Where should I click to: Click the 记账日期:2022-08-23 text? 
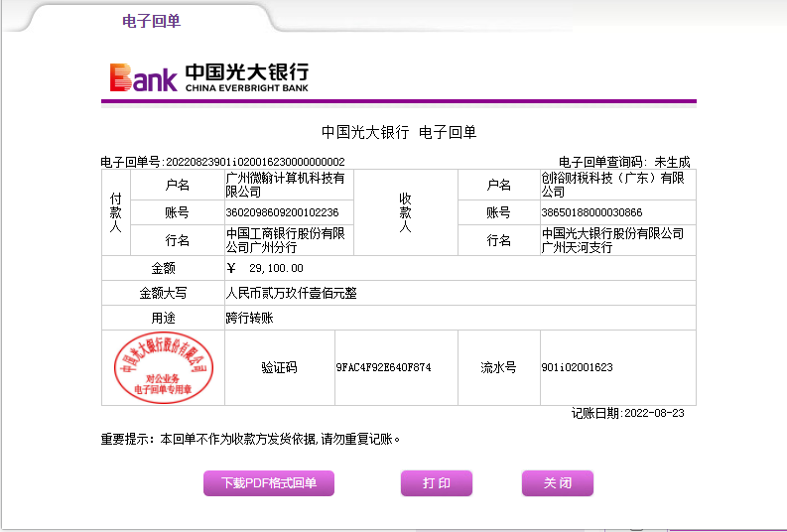[x=628, y=413]
